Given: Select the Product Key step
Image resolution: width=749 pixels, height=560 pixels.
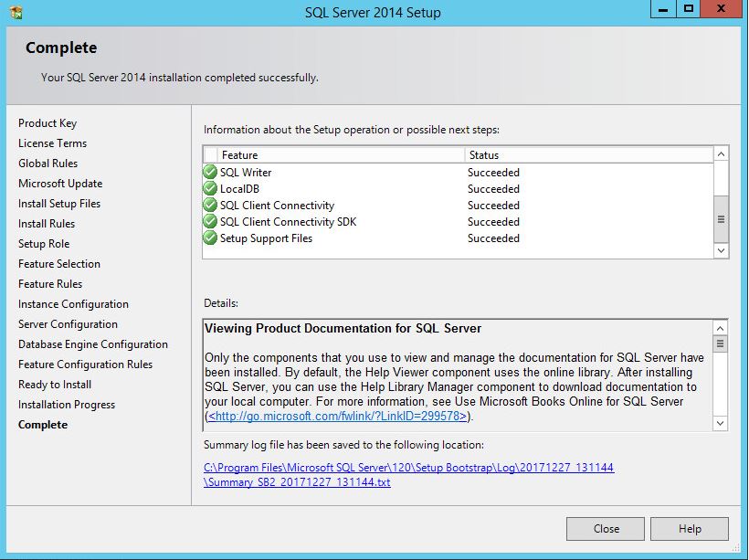Looking at the screenshot, I should point(47,123).
